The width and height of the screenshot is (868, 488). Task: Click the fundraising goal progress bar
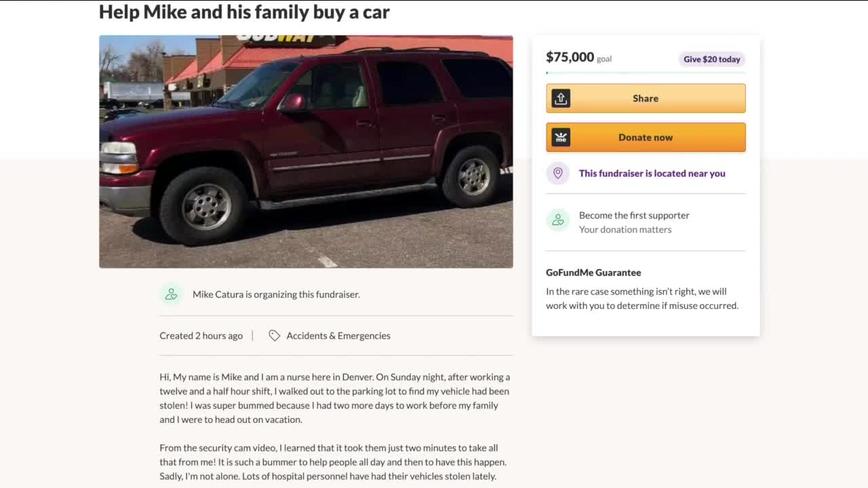(x=646, y=73)
